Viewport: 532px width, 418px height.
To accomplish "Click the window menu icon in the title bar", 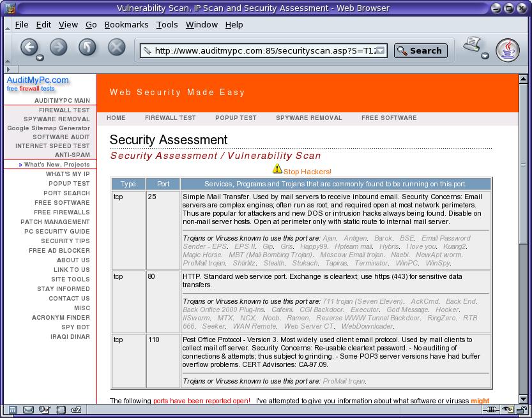I will tap(10, 8).
